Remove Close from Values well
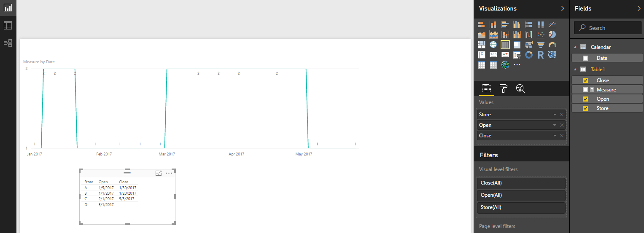Viewport: 644px width, 233px height. click(x=562, y=136)
